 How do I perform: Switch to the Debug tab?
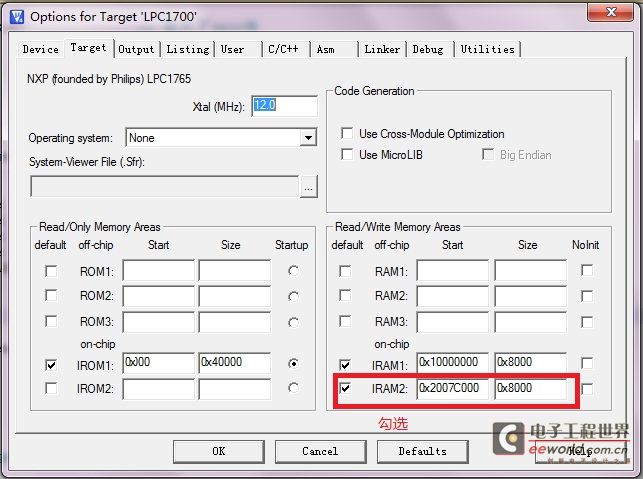click(x=428, y=49)
